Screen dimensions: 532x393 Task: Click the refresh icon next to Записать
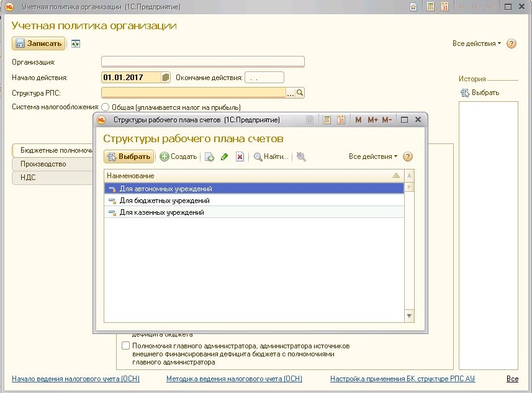click(x=76, y=44)
